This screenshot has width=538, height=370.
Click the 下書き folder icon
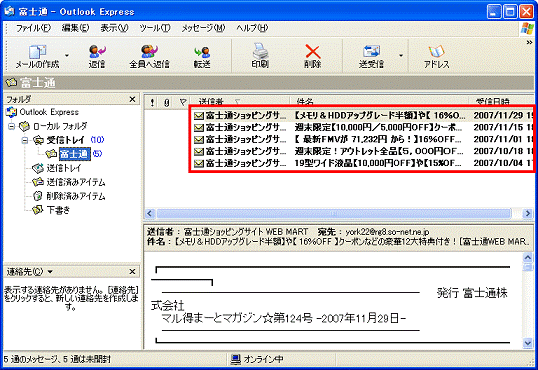[x=38, y=210]
